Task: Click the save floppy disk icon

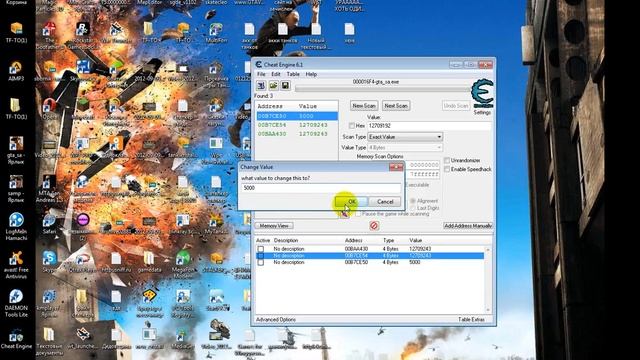Action: coord(285,85)
